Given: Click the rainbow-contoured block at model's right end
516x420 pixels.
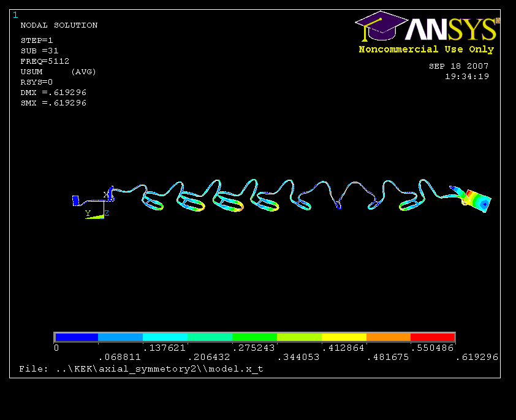Looking at the screenshot, I should [x=478, y=201].
